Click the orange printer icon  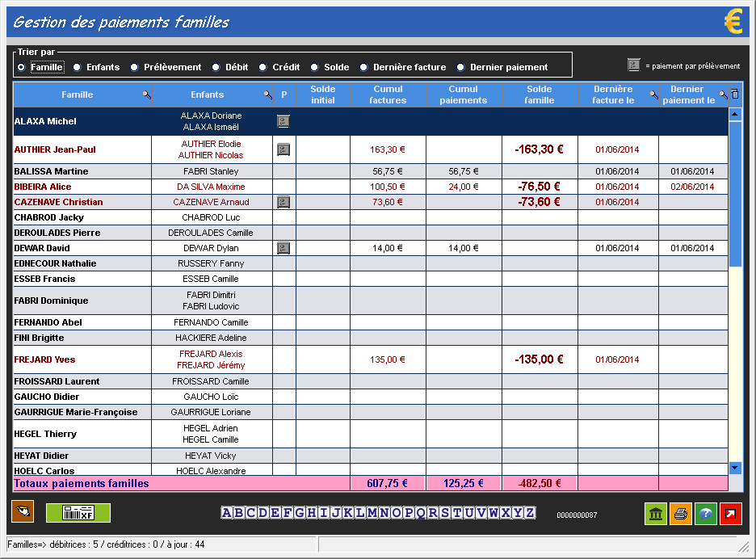pos(681,513)
